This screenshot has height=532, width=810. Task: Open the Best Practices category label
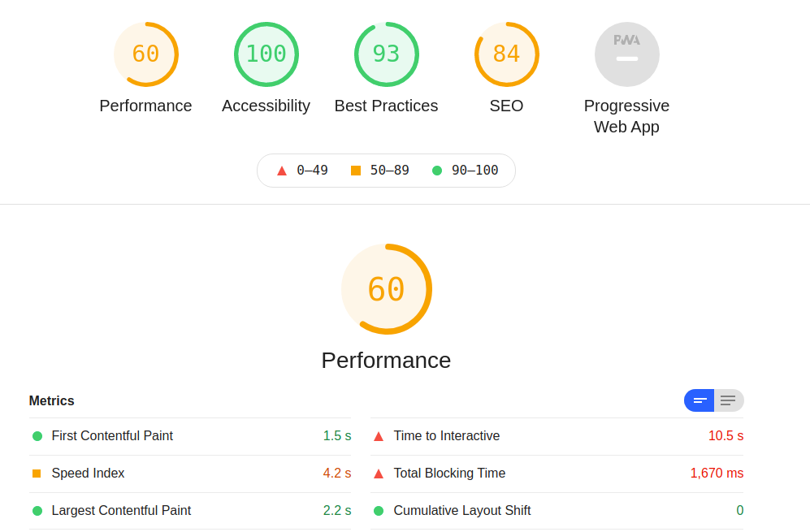(x=386, y=106)
